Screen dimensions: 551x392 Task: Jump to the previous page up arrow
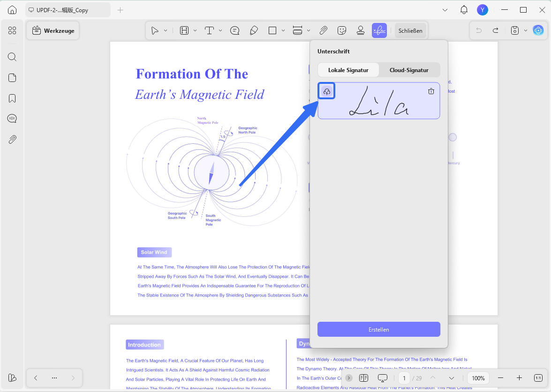pos(433,378)
